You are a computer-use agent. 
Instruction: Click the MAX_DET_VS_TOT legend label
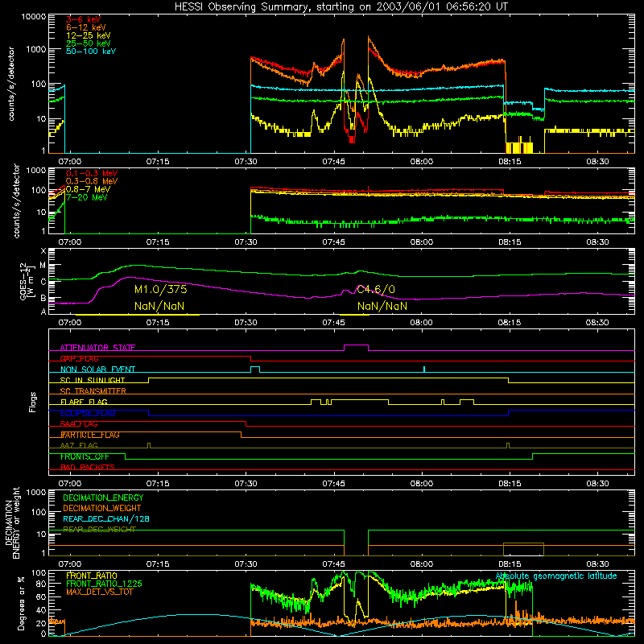pos(99,592)
